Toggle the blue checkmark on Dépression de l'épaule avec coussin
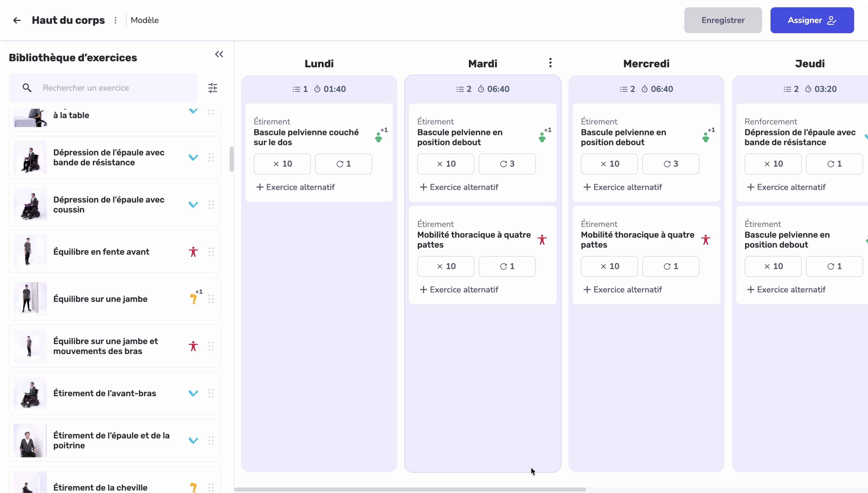The image size is (868, 493). [193, 204]
